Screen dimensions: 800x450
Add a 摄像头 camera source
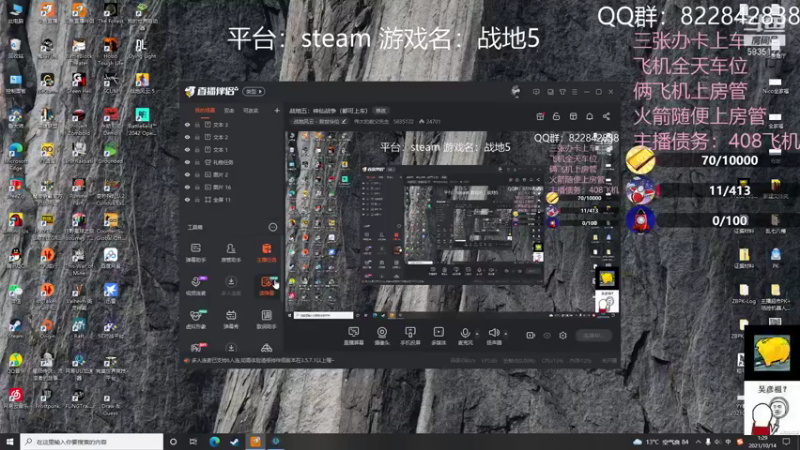point(382,336)
